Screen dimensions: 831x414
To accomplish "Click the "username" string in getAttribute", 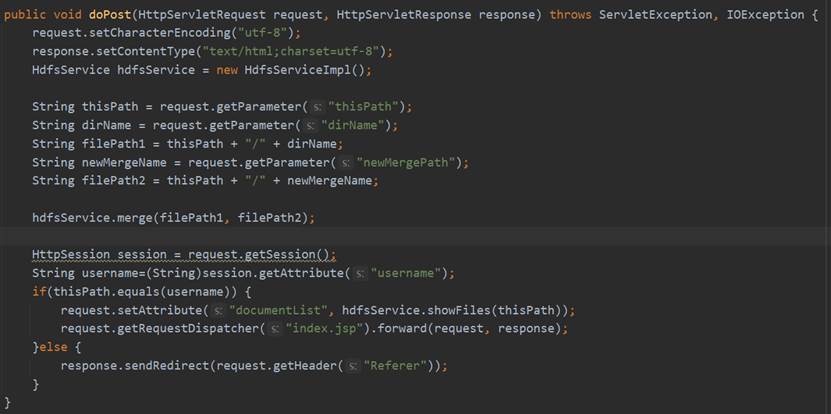I will point(406,273).
